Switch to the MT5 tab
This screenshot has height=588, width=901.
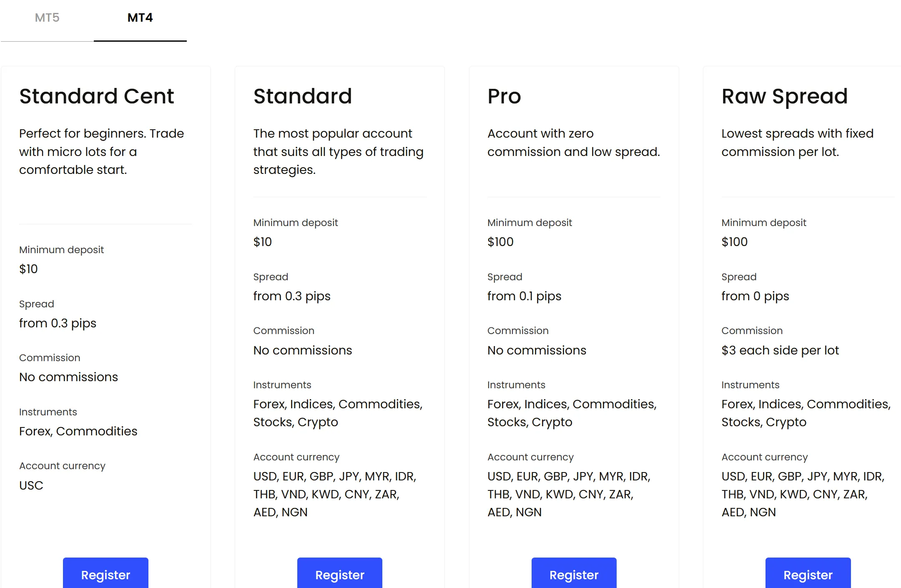pos(47,18)
